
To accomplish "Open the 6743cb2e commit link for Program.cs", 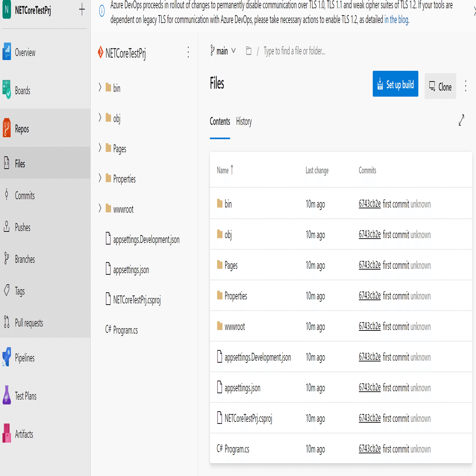I will (x=369, y=449).
